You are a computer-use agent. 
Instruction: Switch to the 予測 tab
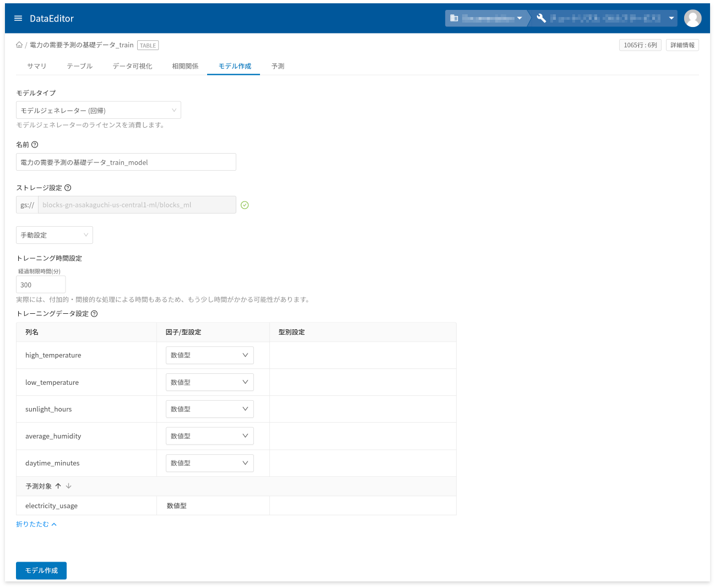(x=278, y=66)
